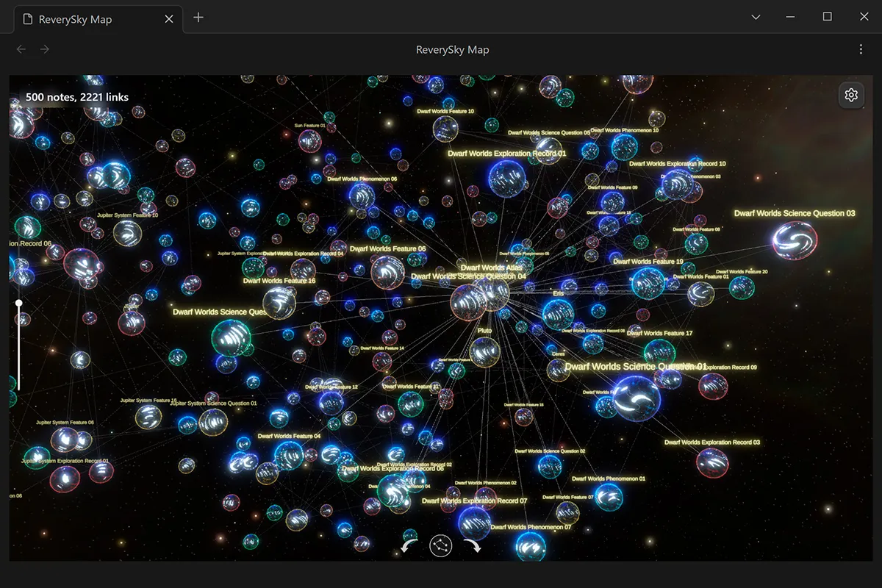Open a new tab with the plus icon
Screen dimensions: 882x588
tap(198, 18)
